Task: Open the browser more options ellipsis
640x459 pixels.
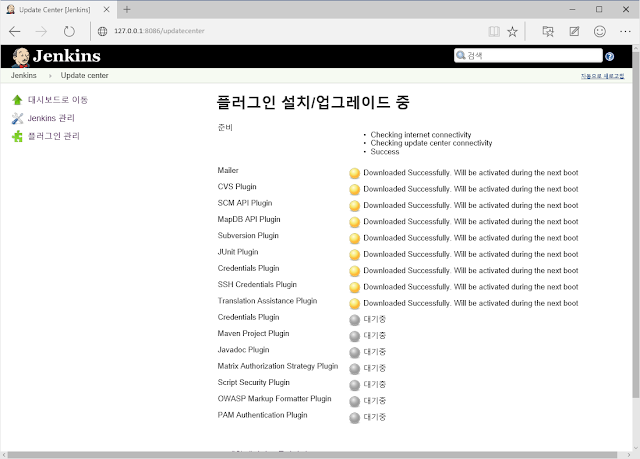Action: [x=625, y=31]
